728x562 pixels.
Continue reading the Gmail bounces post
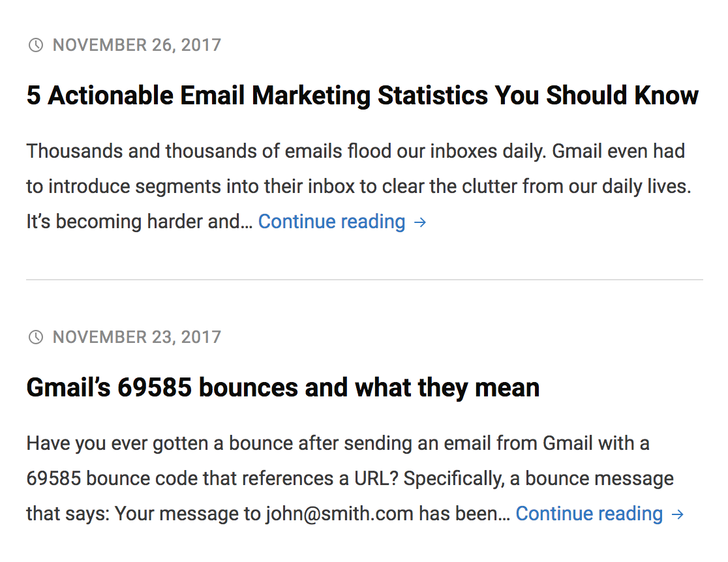[600, 514]
